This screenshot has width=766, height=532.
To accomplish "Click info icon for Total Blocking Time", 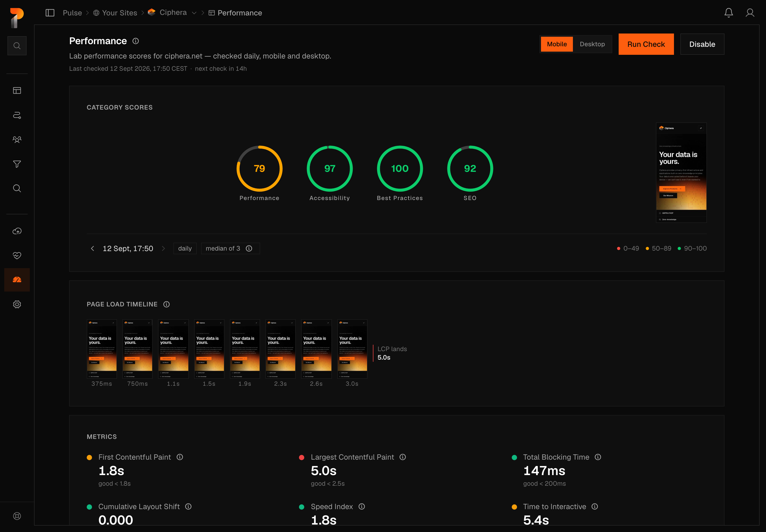I will (x=598, y=457).
